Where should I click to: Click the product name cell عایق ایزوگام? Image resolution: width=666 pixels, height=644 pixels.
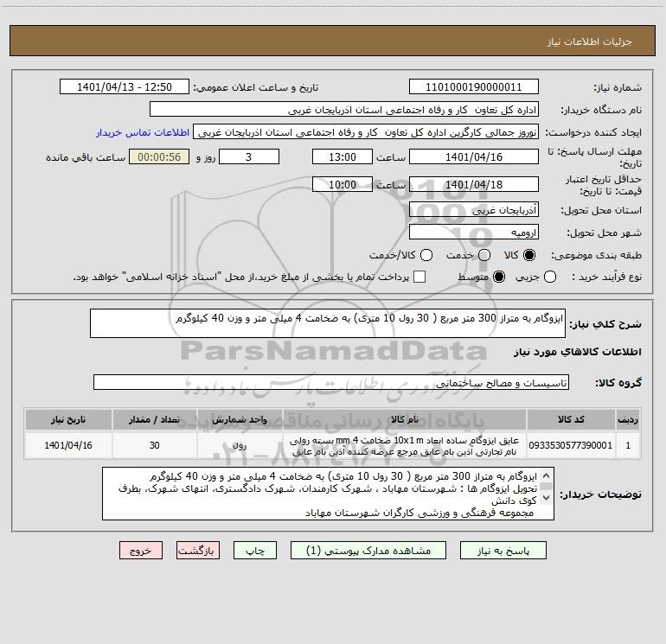click(x=405, y=446)
